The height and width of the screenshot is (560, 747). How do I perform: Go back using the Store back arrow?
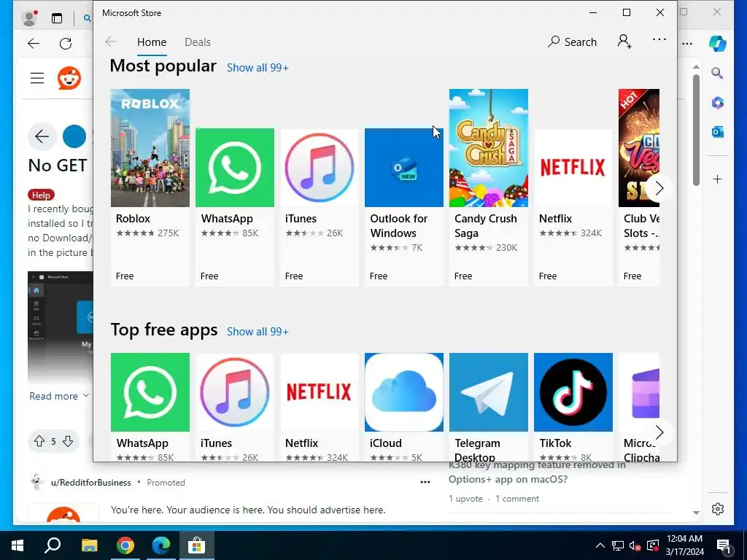point(111,42)
